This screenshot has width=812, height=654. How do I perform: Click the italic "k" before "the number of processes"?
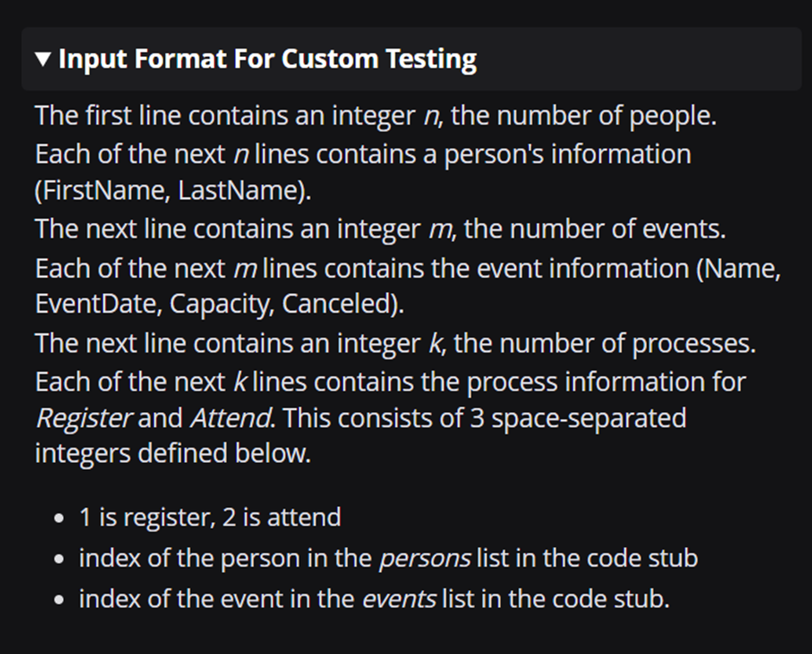[x=435, y=343]
